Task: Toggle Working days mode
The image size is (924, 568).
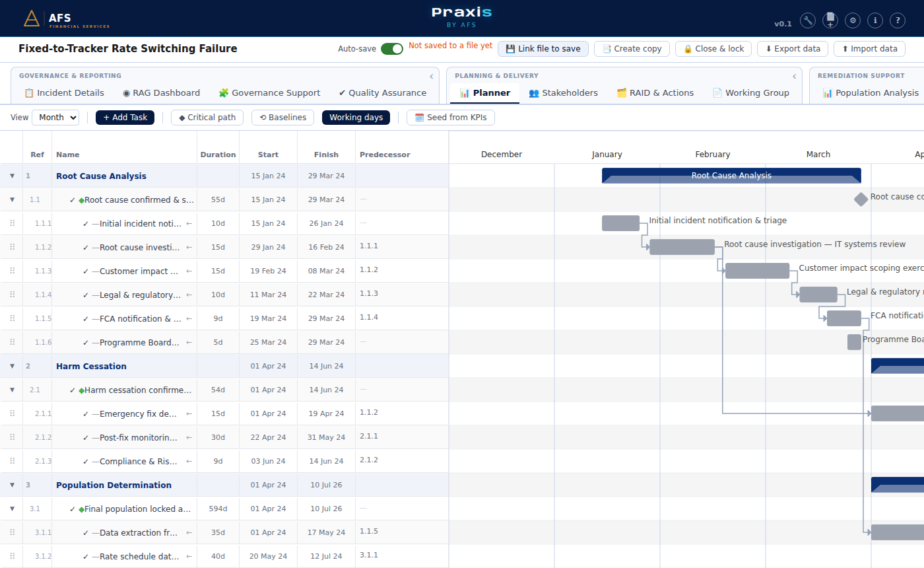Action: tap(356, 118)
